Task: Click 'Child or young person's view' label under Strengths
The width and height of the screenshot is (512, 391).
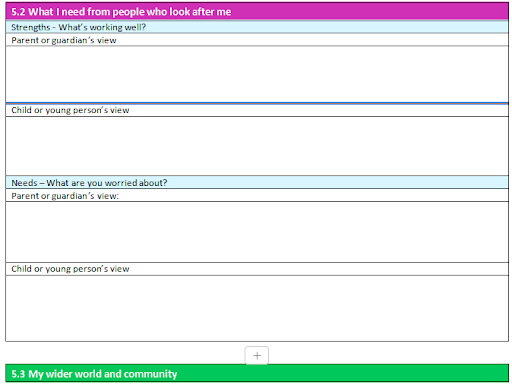Action: click(70, 110)
